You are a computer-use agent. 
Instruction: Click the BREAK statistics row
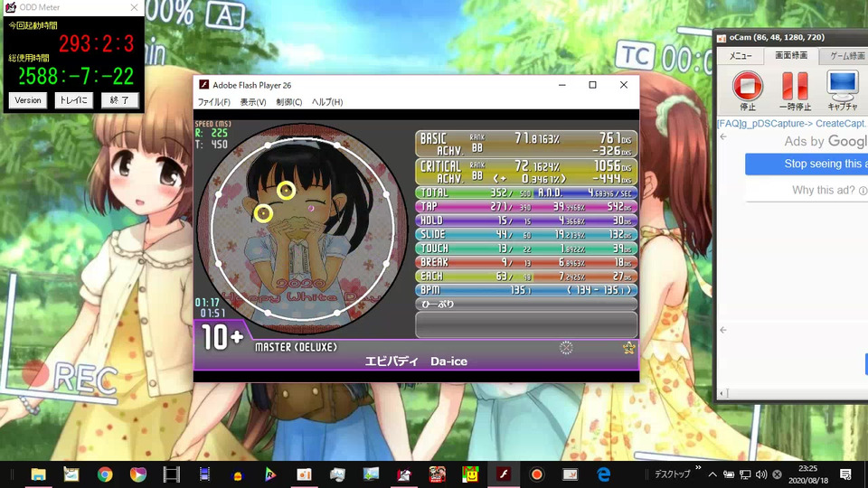[526, 262]
